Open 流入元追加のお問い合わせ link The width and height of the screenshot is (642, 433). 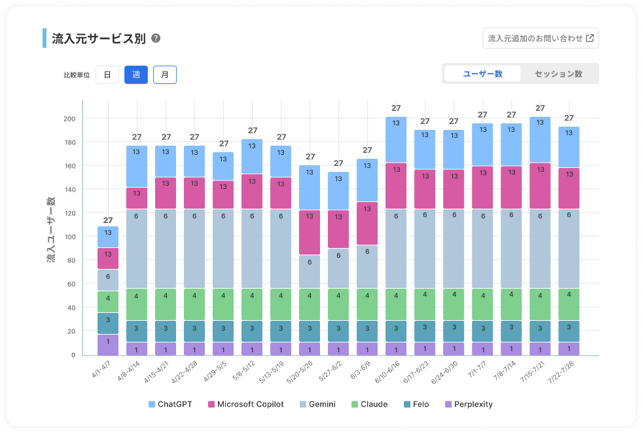[540, 39]
